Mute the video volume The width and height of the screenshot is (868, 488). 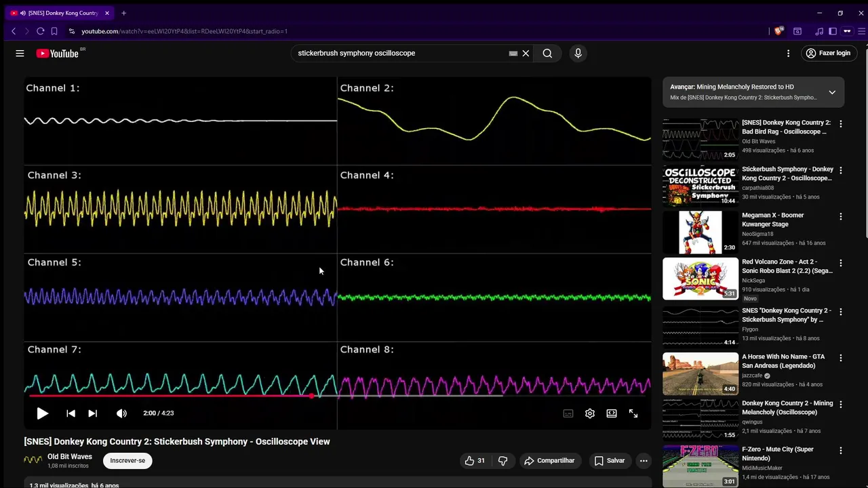pos(121,413)
